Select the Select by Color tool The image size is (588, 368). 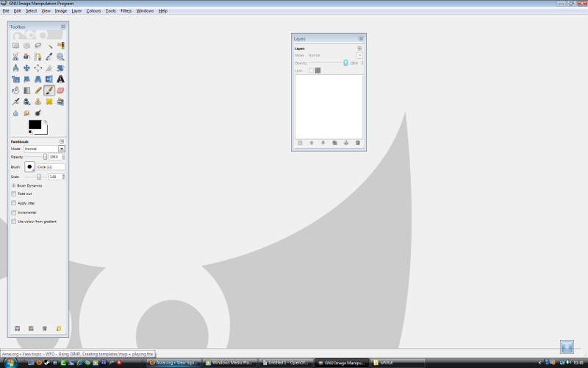click(x=60, y=46)
